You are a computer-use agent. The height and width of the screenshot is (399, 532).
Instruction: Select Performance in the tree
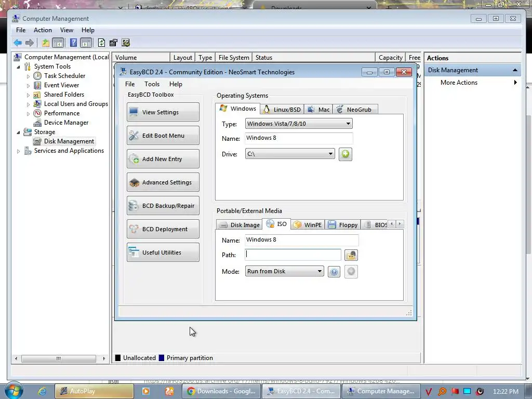61,113
